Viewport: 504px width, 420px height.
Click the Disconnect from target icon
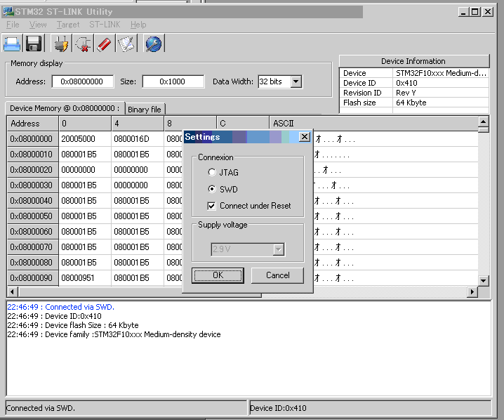pyautogui.click(x=83, y=44)
